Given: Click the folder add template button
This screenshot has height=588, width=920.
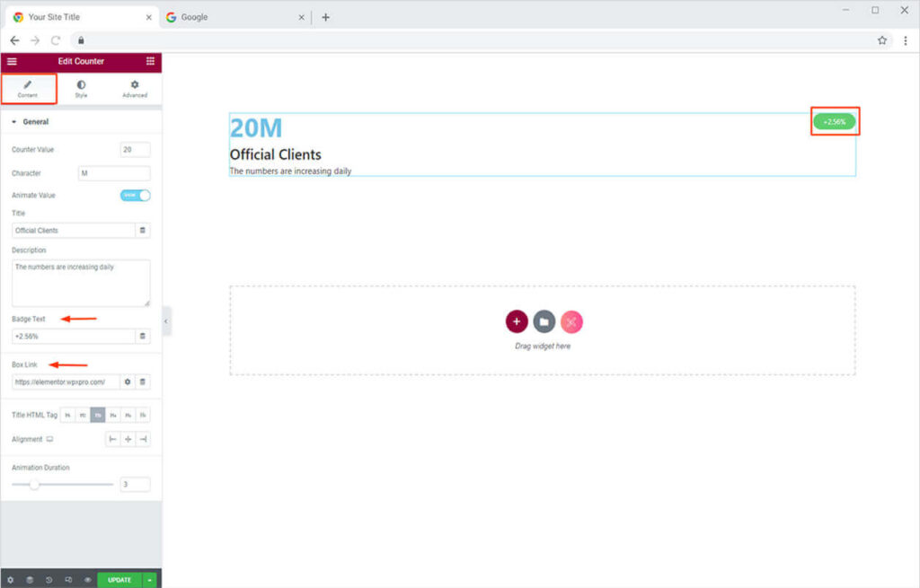Looking at the screenshot, I should pyautogui.click(x=544, y=321).
